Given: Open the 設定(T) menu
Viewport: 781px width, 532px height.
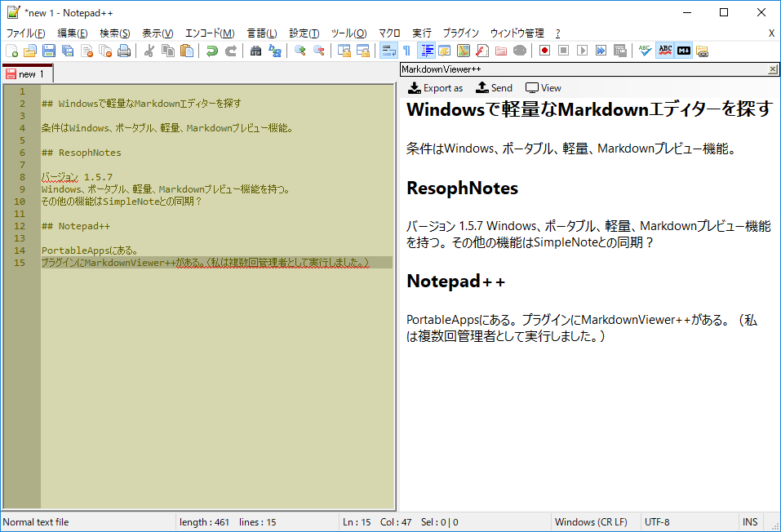Looking at the screenshot, I should (x=304, y=33).
